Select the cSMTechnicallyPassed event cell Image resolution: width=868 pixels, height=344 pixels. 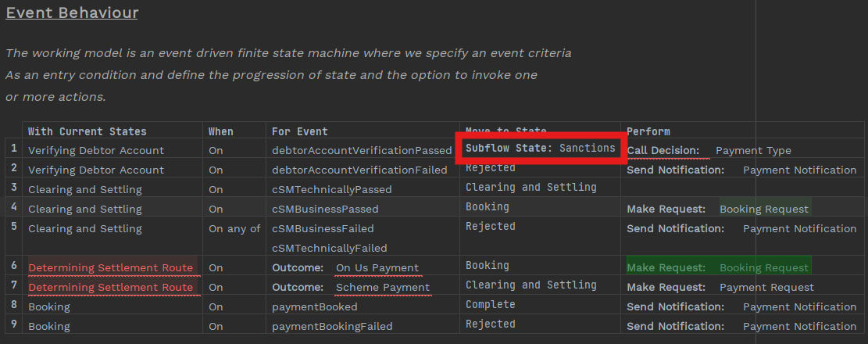(x=331, y=189)
